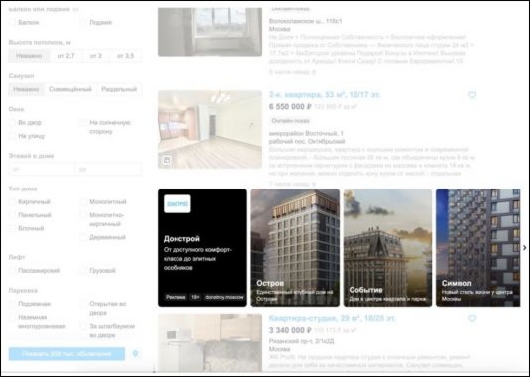The image size is (530, 377).
Task: Check На солнечную сторону checkbox
Action: tap(83, 123)
